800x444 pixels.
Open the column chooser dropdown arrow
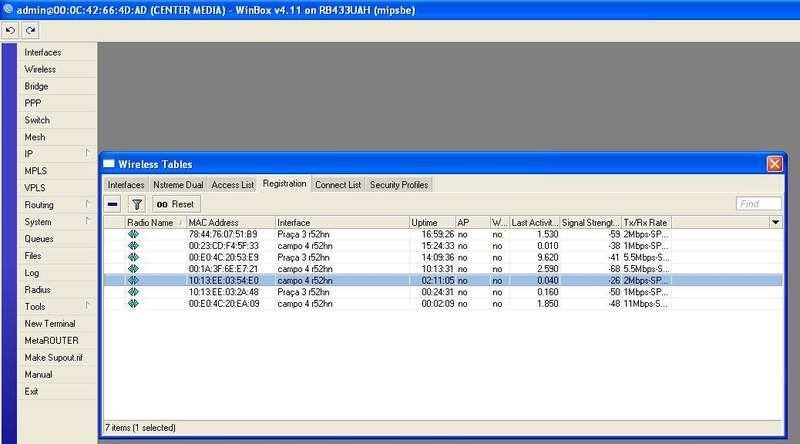point(776,223)
